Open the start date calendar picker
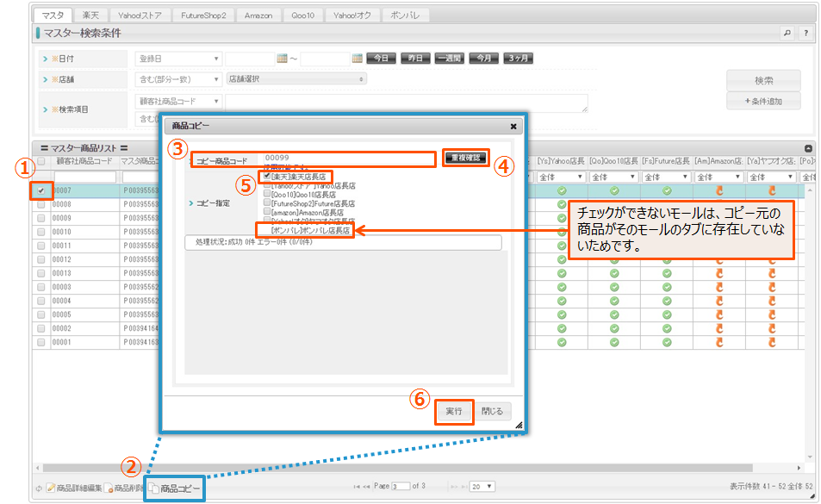 [x=283, y=58]
